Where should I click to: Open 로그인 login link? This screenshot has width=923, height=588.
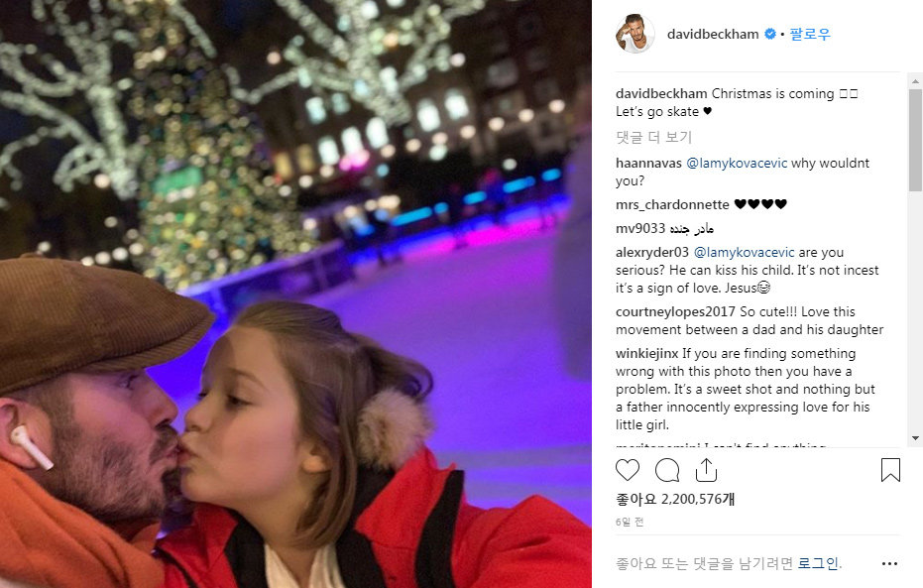point(818,564)
